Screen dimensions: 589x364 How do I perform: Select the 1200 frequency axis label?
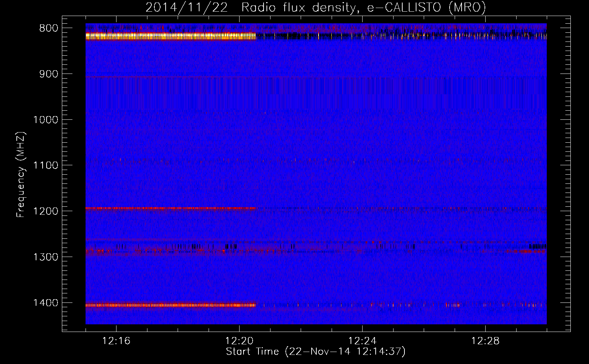pyautogui.click(x=46, y=211)
